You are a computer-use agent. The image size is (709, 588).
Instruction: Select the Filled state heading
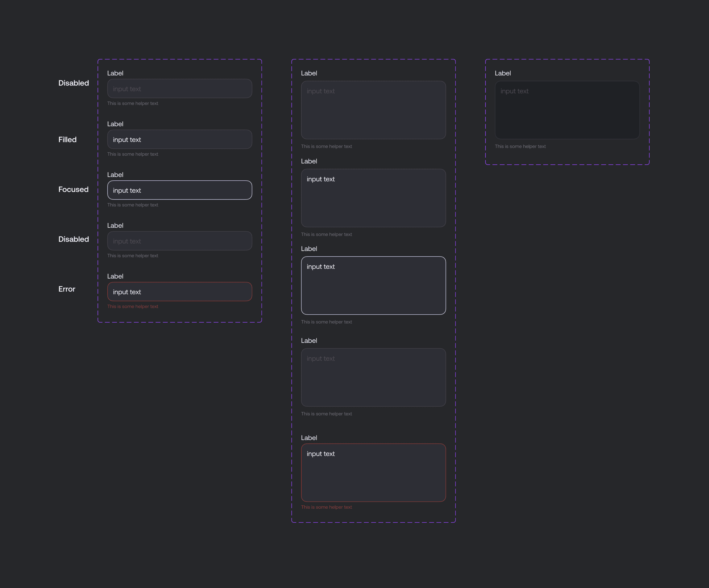(x=68, y=140)
